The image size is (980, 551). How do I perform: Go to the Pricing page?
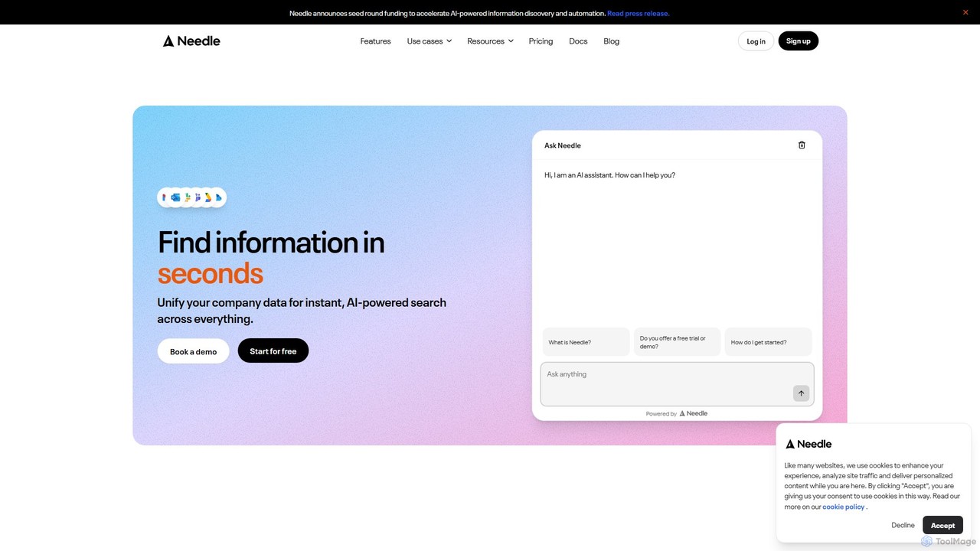pos(541,41)
